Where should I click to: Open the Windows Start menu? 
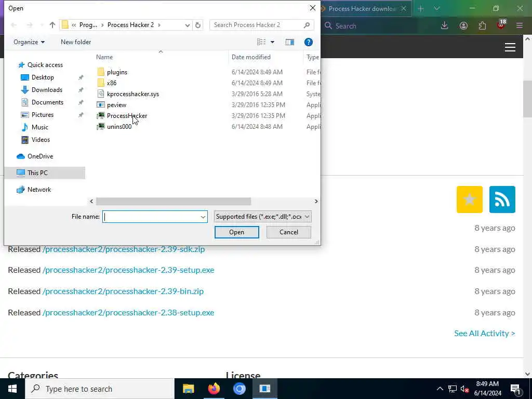(12, 389)
